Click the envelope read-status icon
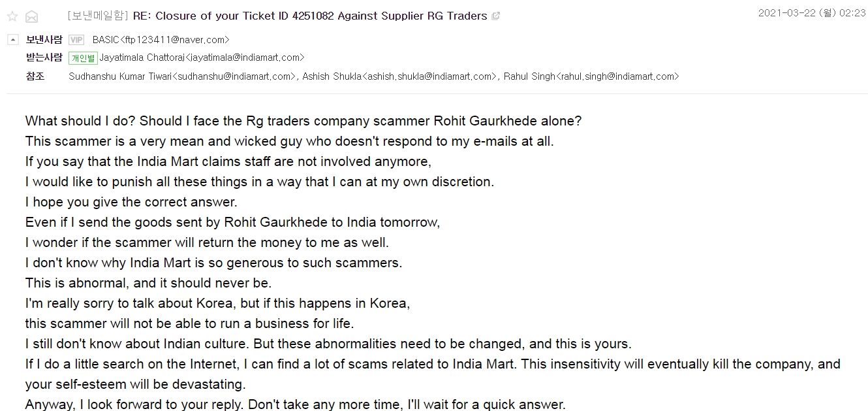The image size is (868, 411). 31,17
